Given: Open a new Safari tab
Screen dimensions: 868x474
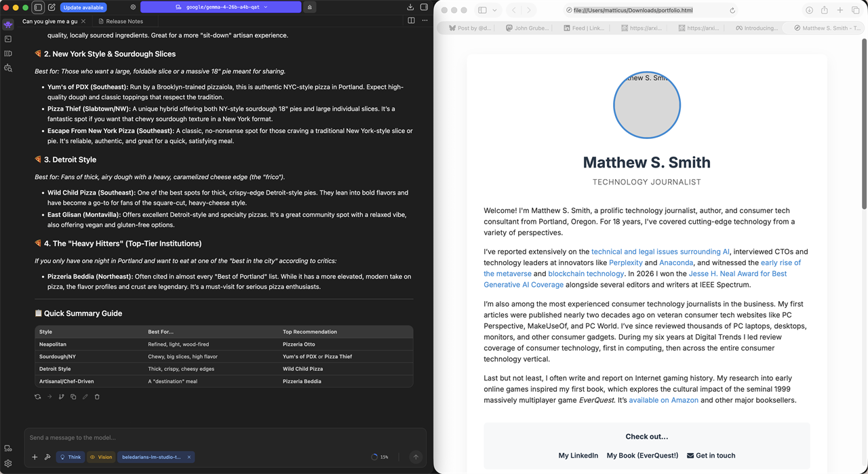Looking at the screenshot, I should tap(840, 10).
